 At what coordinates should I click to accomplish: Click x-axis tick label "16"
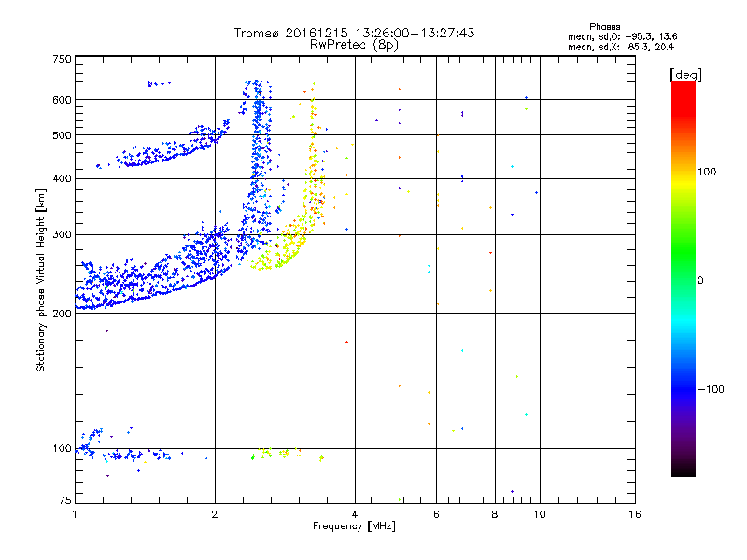click(635, 514)
